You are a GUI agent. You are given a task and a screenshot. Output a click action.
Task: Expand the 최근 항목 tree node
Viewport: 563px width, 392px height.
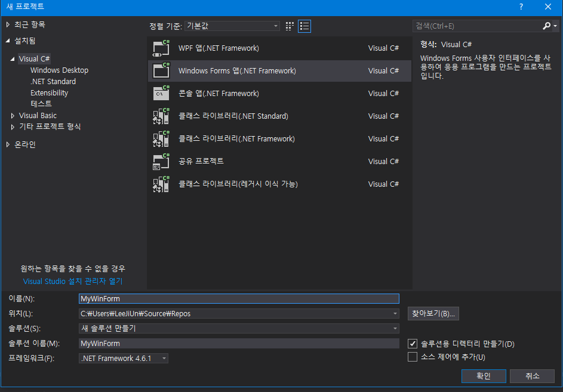coord(8,24)
